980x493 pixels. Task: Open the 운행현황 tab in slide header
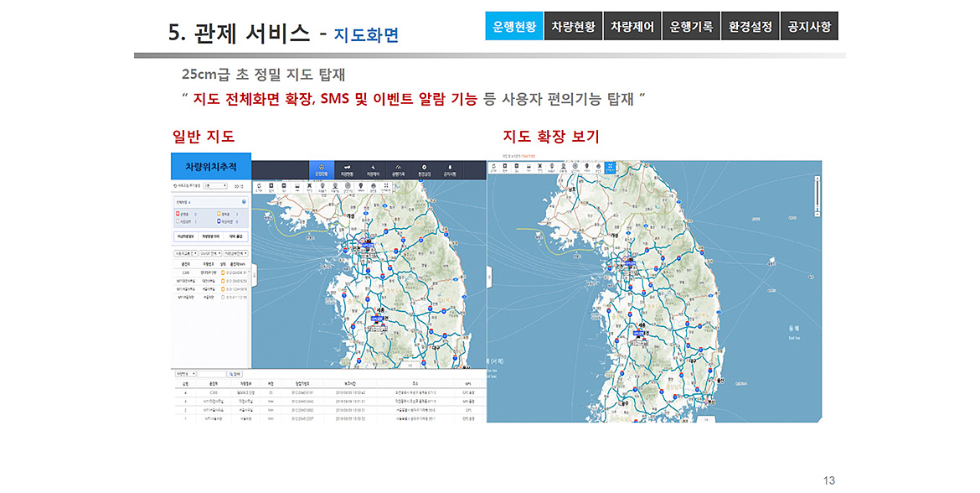point(514,27)
